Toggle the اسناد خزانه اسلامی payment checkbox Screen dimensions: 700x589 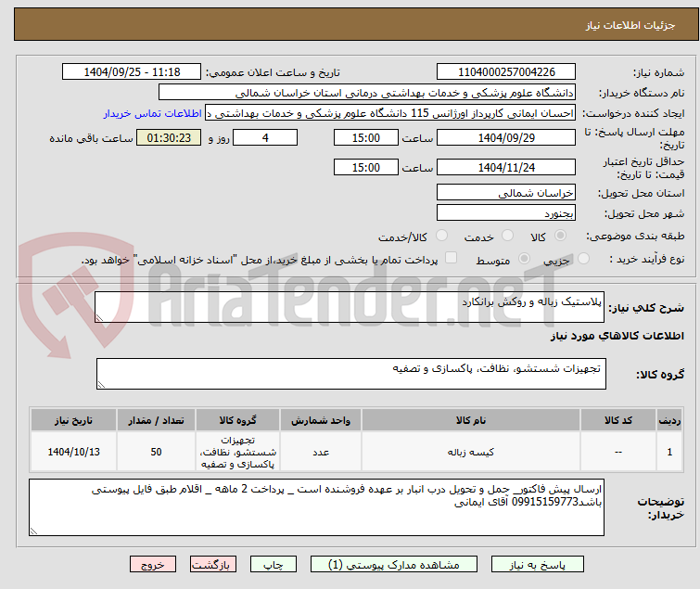pyautogui.click(x=452, y=258)
